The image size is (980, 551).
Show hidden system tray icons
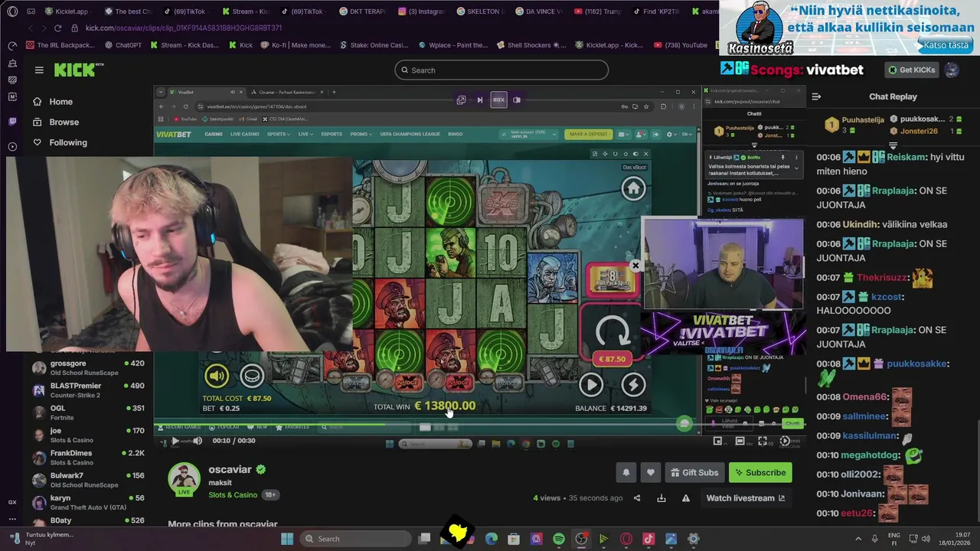(858, 539)
